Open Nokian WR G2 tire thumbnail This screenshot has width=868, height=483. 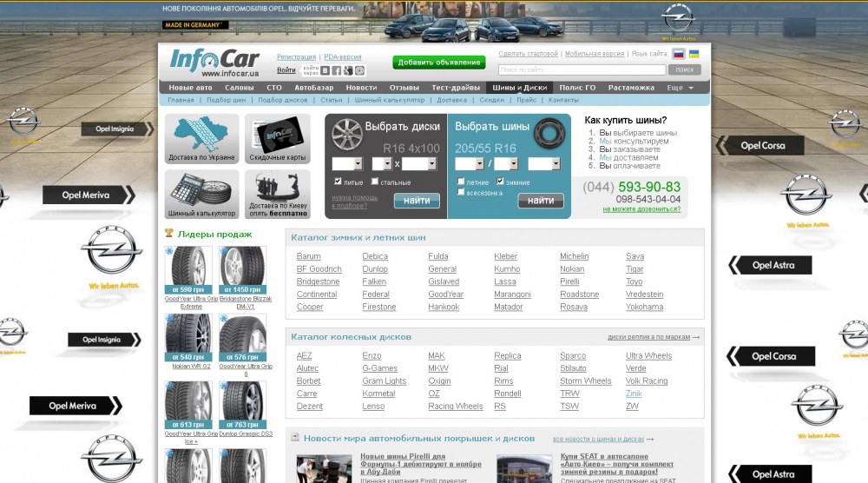point(188,337)
